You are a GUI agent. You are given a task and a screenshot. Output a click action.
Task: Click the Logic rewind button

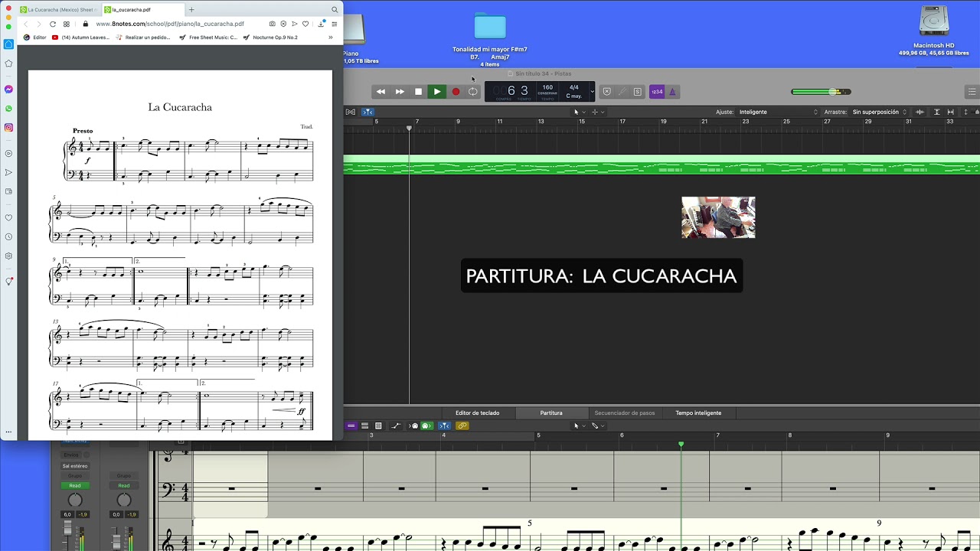click(x=381, y=92)
